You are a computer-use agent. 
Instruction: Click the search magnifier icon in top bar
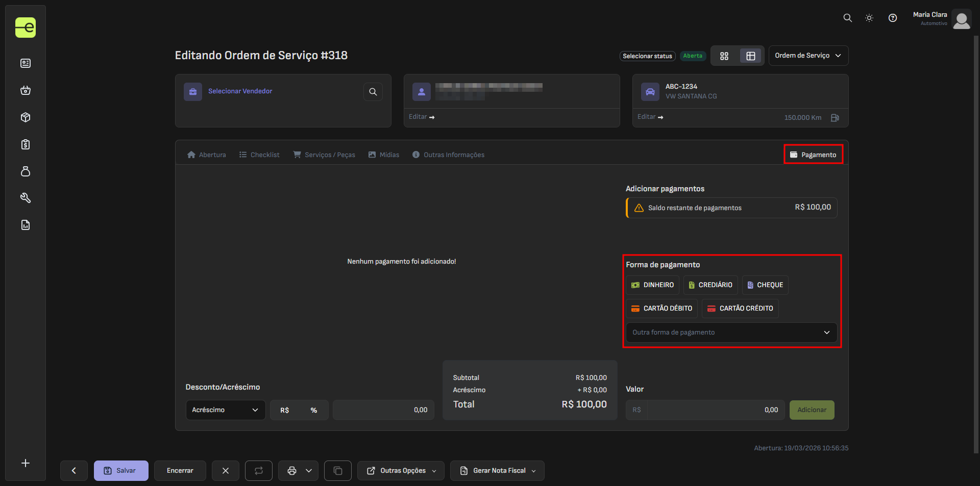[x=847, y=18]
